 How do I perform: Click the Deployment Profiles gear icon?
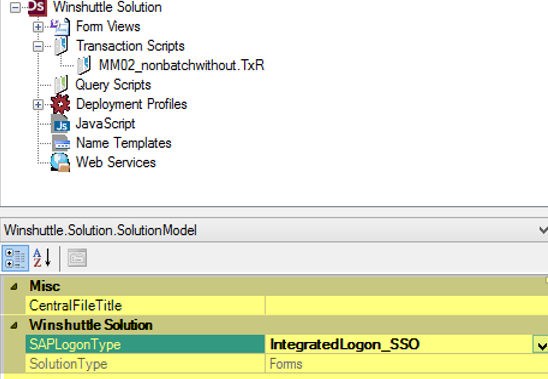(x=60, y=104)
